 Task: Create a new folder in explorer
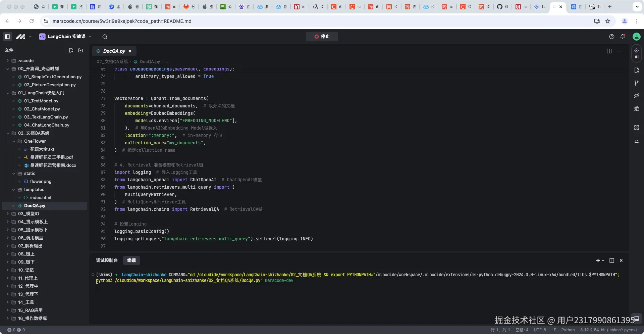point(80,50)
